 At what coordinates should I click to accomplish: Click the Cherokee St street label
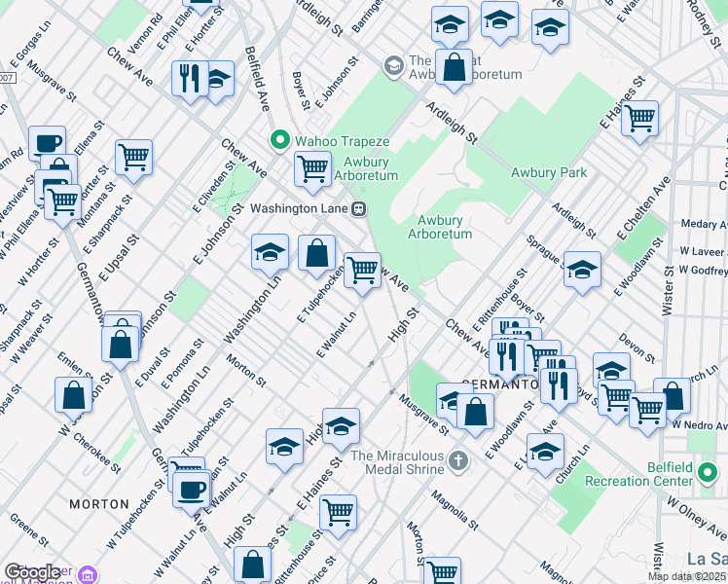tap(97, 454)
